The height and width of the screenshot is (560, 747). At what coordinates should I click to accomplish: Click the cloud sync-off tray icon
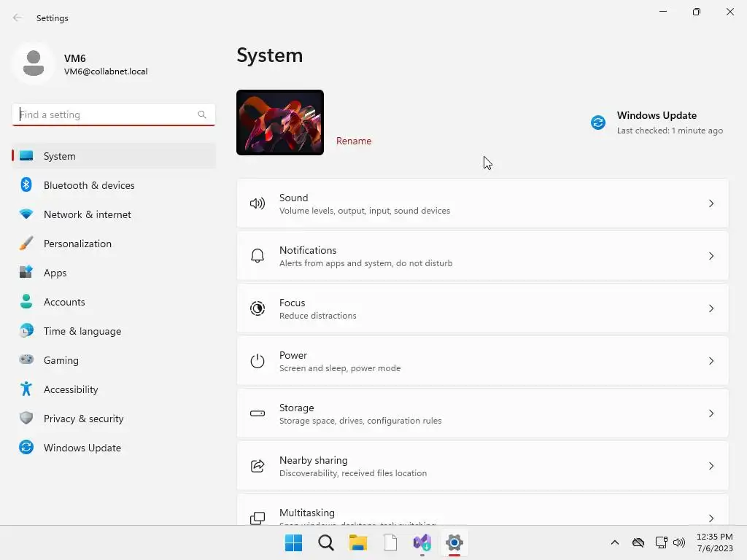point(638,542)
